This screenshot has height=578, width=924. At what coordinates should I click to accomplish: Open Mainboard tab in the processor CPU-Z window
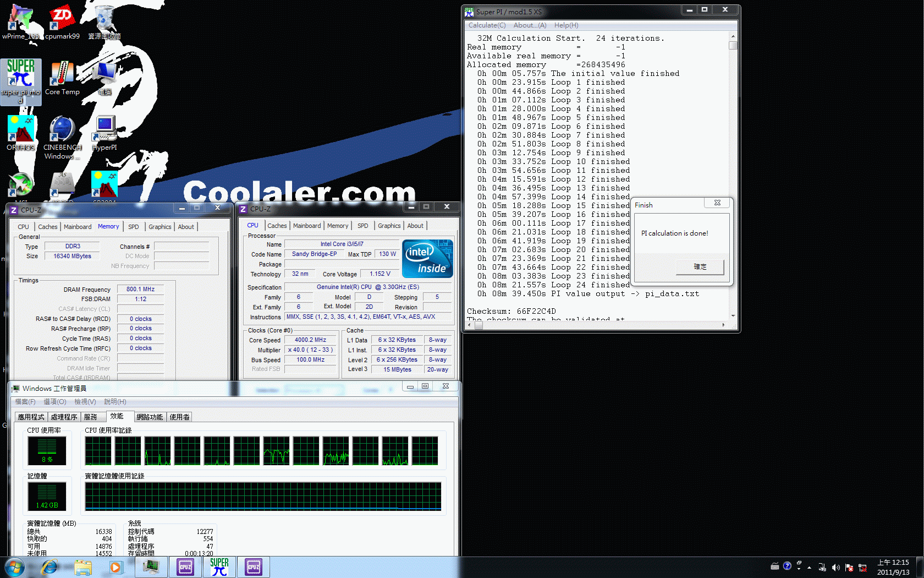pyautogui.click(x=307, y=226)
